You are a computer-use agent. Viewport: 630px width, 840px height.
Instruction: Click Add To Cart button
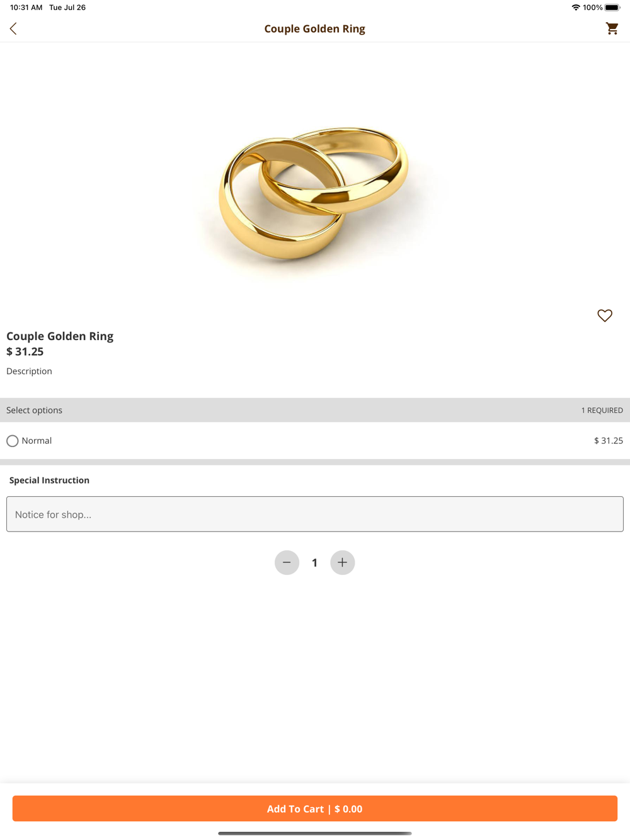315,809
